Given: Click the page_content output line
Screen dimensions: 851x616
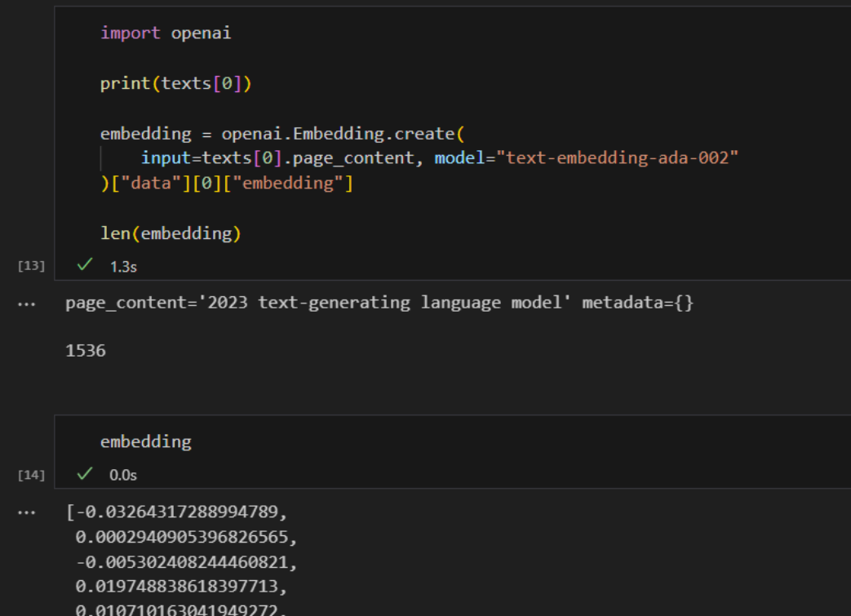Looking at the screenshot, I should tap(379, 303).
